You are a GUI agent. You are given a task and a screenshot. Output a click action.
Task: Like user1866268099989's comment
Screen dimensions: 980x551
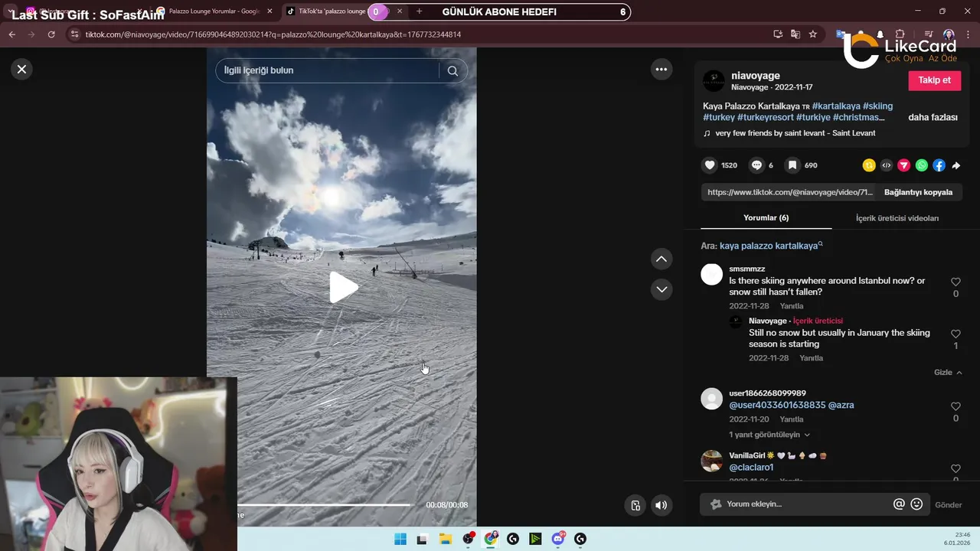pos(955,406)
